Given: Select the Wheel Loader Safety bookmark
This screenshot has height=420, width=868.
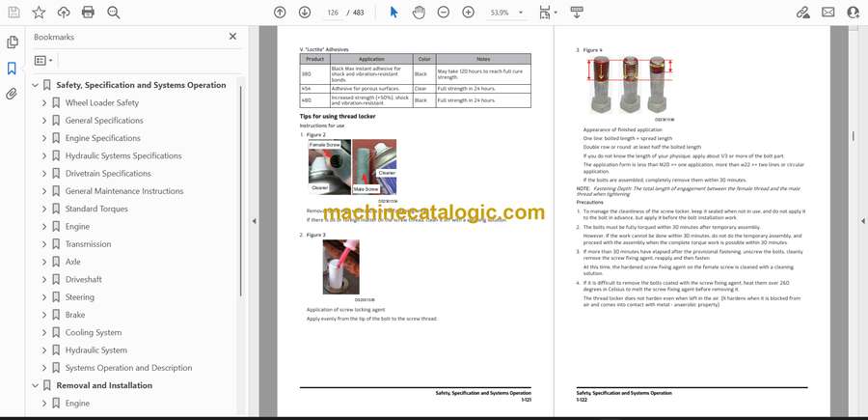Looking at the screenshot, I should tap(102, 103).
